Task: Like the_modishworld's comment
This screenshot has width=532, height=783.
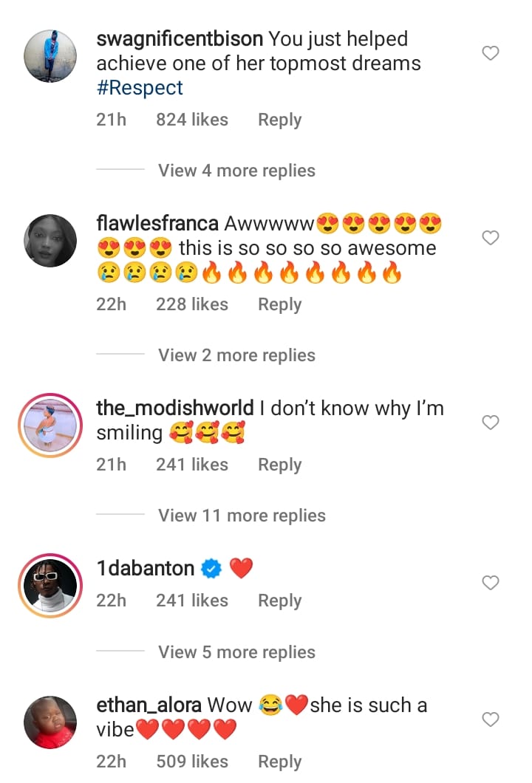Action: click(x=491, y=423)
